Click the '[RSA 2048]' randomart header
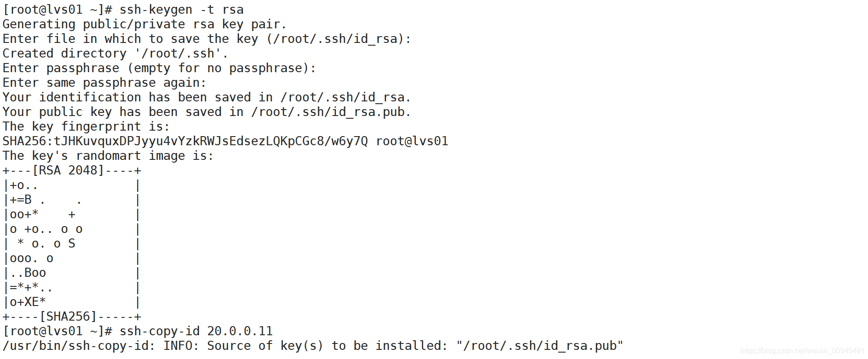Screen dimensions: 868x359 pos(68,170)
